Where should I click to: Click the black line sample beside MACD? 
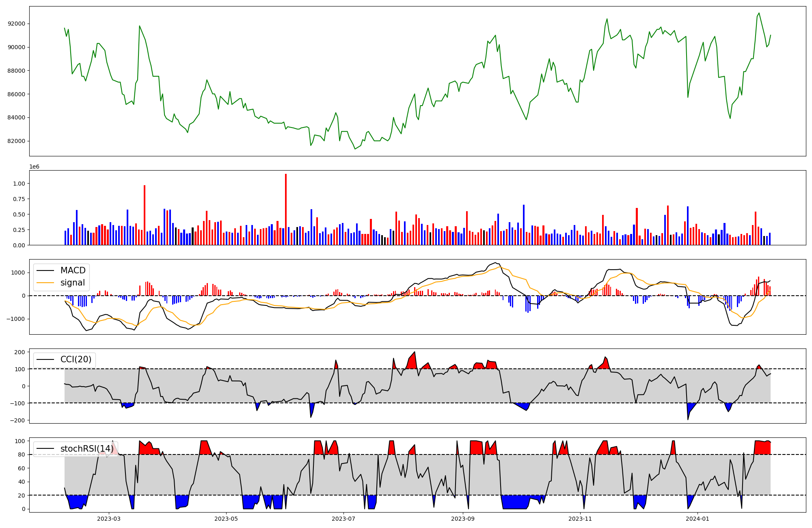click(45, 271)
